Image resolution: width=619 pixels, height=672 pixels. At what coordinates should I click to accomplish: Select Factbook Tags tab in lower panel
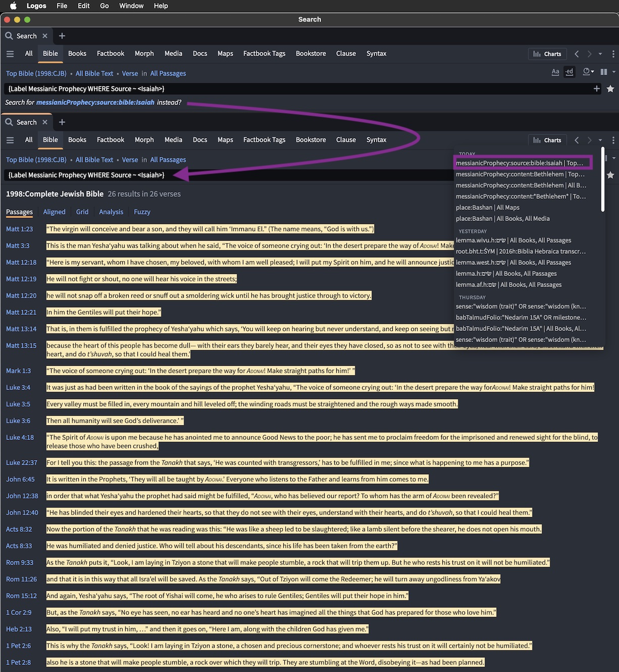(264, 140)
